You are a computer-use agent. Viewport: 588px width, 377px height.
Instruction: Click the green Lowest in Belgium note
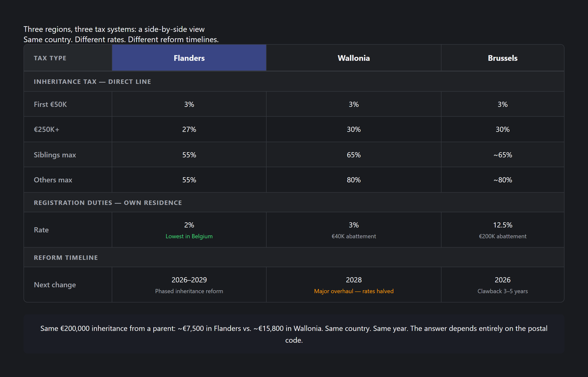(189, 236)
